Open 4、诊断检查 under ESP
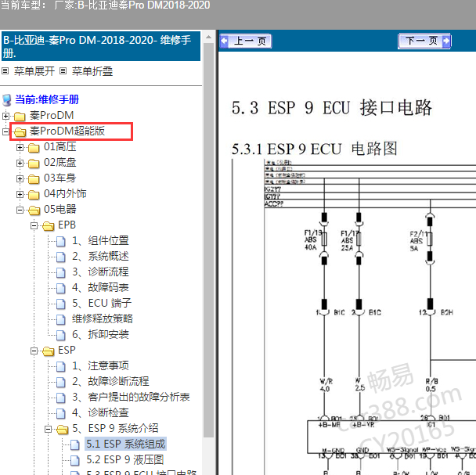Screen dimensions: 476x475 (x=100, y=413)
